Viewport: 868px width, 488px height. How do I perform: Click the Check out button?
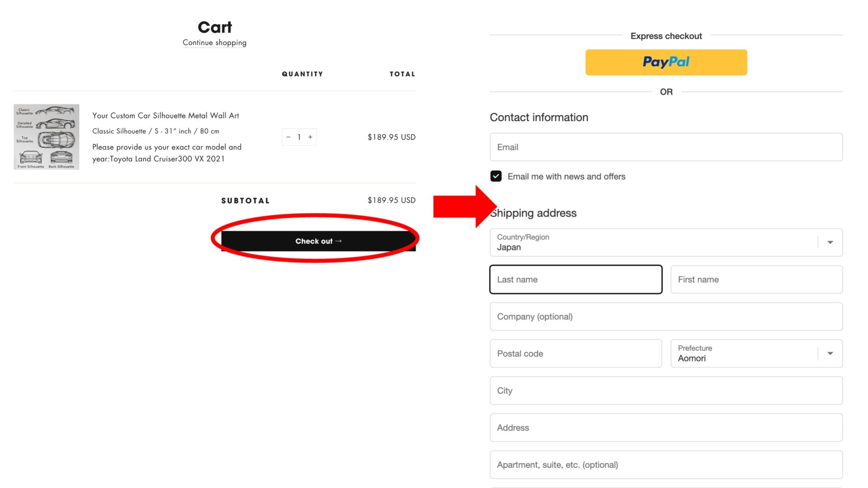click(x=318, y=241)
